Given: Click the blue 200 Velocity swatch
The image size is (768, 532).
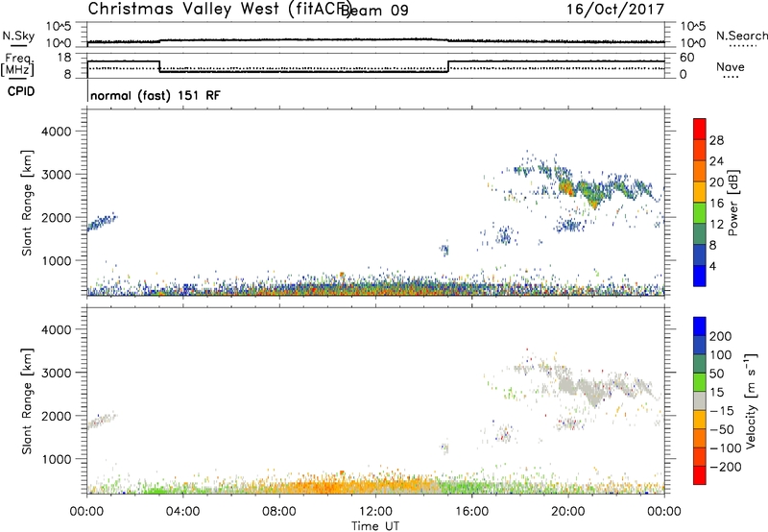Looking at the screenshot, I should pos(700,326).
